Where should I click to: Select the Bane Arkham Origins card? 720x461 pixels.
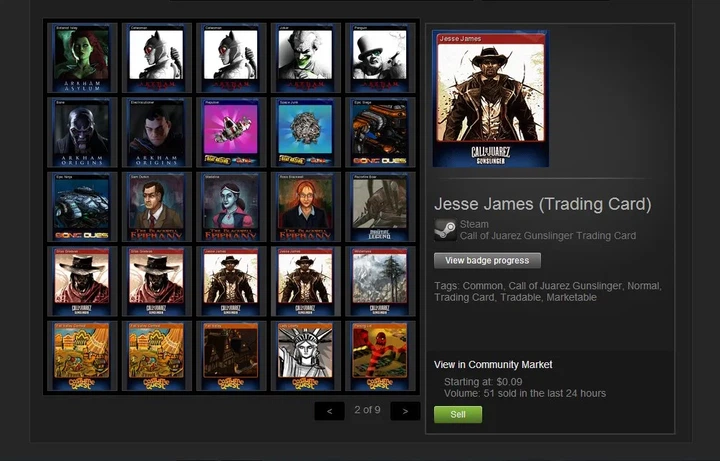82,132
